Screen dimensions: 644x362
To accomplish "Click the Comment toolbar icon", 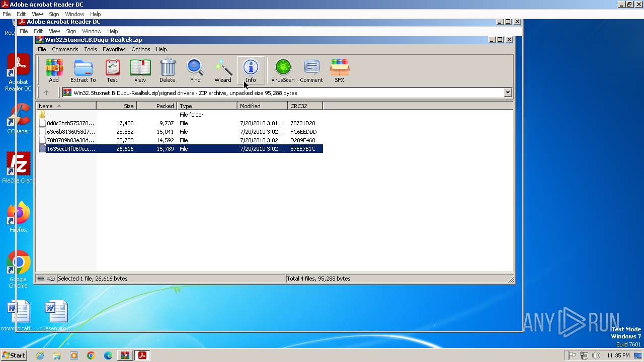I will pos(311,71).
